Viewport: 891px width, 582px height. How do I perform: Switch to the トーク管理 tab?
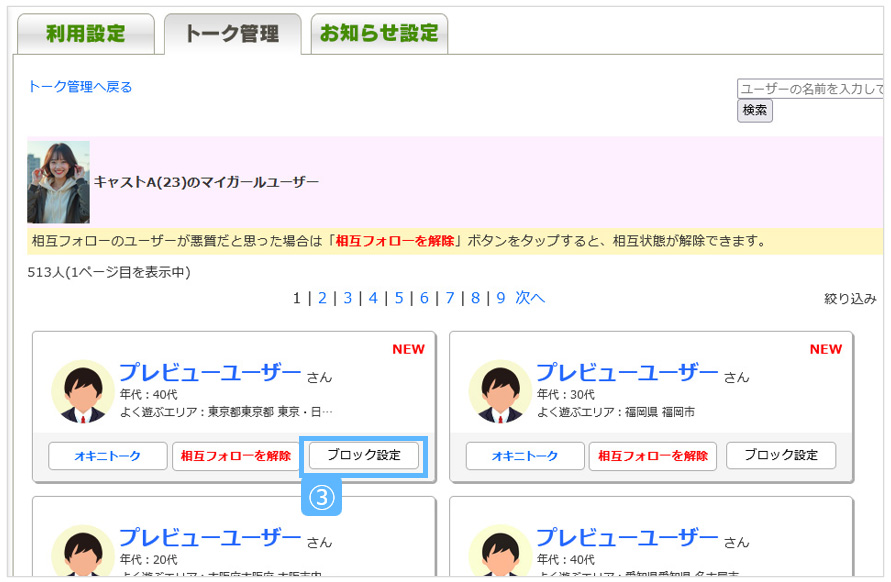[x=232, y=33]
